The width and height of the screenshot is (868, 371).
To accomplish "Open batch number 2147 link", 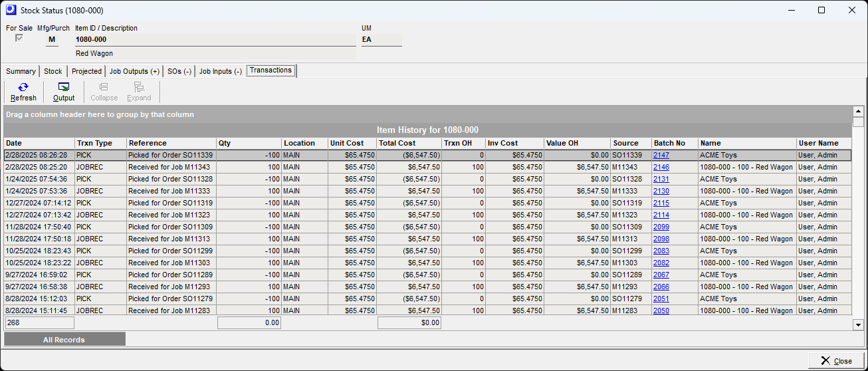I will (x=661, y=155).
